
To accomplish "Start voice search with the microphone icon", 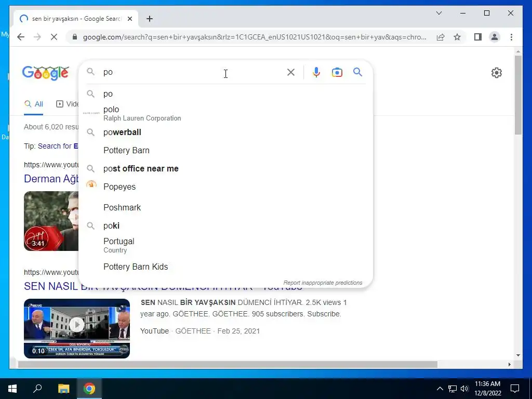I will 316,72.
